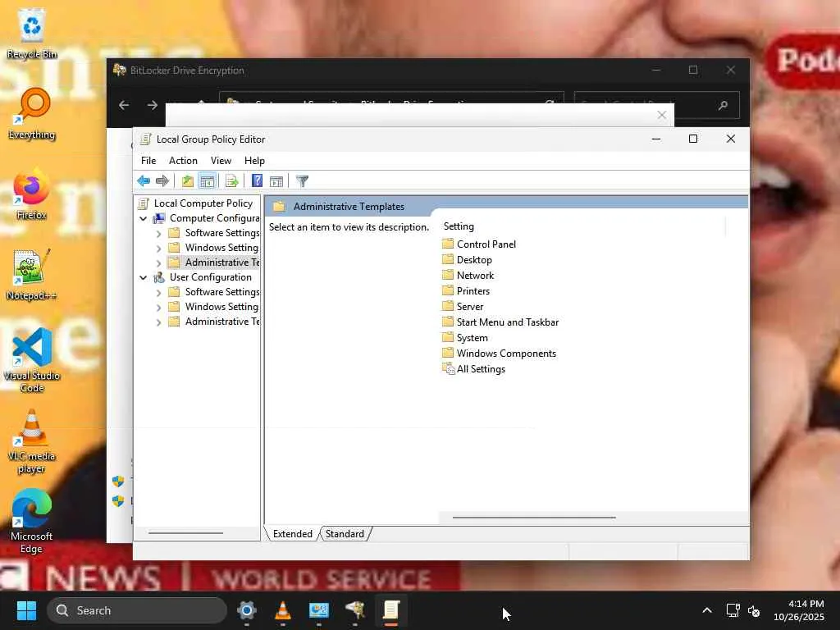Click the console tree horizontal scrollbar

[x=185, y=533]
